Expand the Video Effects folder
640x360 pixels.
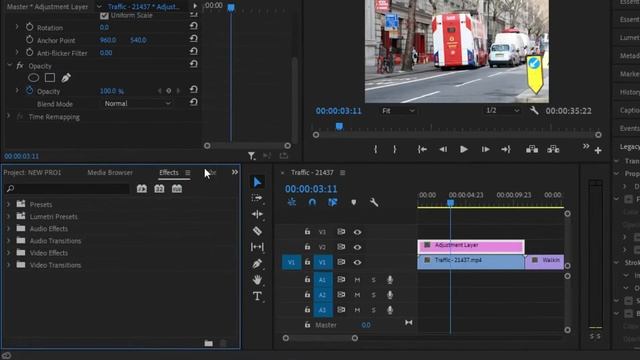(x=8, y=253)
